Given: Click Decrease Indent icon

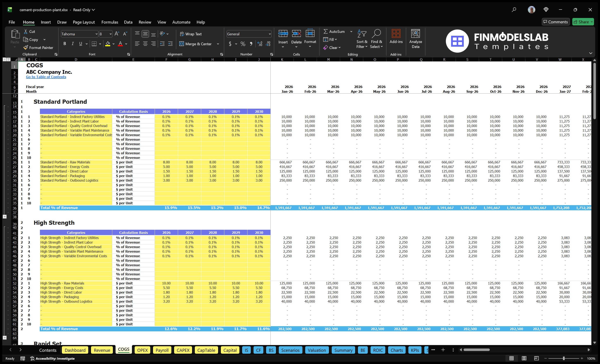Looking at the screenshot, I should pos(162,44).
